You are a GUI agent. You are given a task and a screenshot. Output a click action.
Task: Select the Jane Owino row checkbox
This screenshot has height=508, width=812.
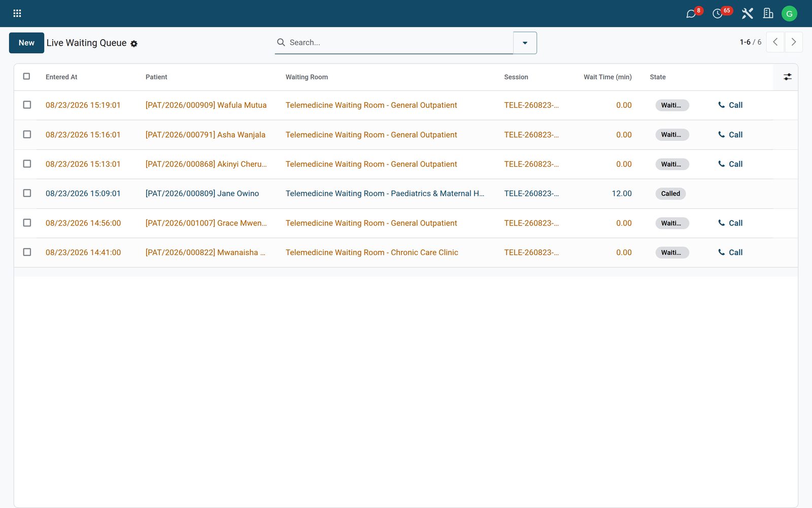point(27,193)
